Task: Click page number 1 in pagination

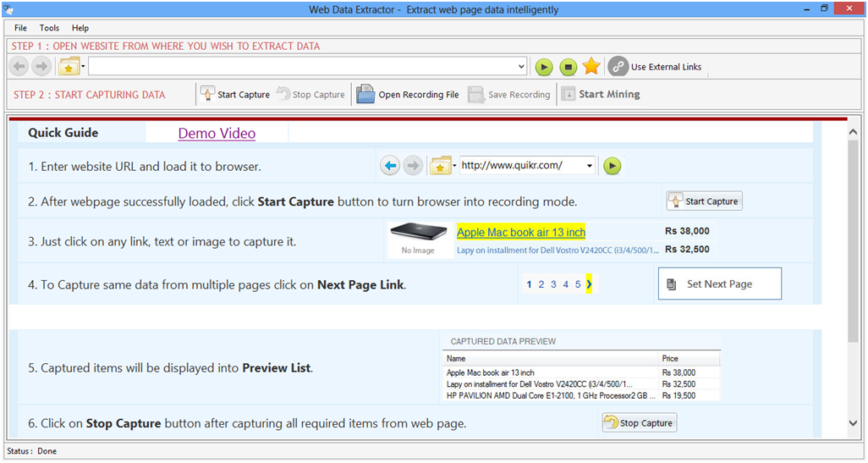Action: pyautogui.click(x=529, y=284)
